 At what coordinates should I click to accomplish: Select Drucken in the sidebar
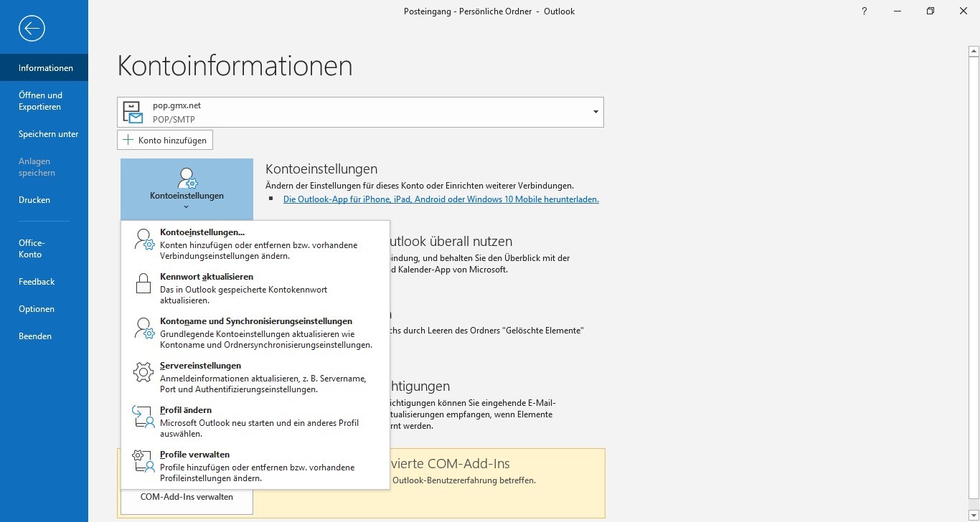click(44, 200)
